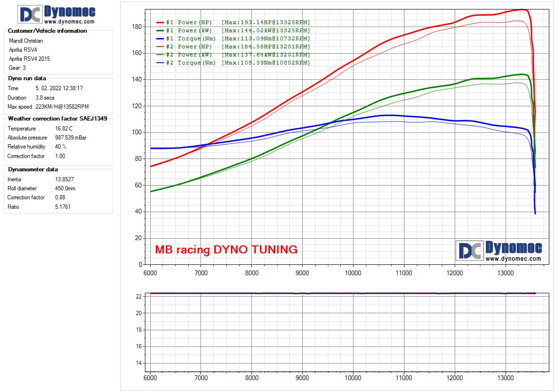Click the thin red #2 Power(HP) legend marker
555x392 pixels.
[x=160, y=47]
